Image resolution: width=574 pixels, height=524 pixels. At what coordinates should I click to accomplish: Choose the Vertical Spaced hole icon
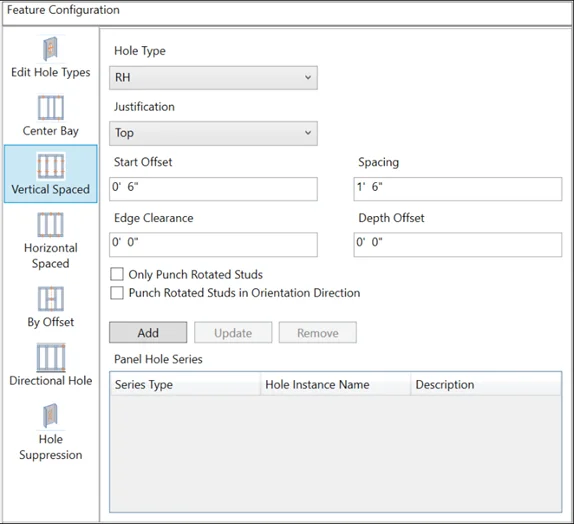click(x=51, y=166)
